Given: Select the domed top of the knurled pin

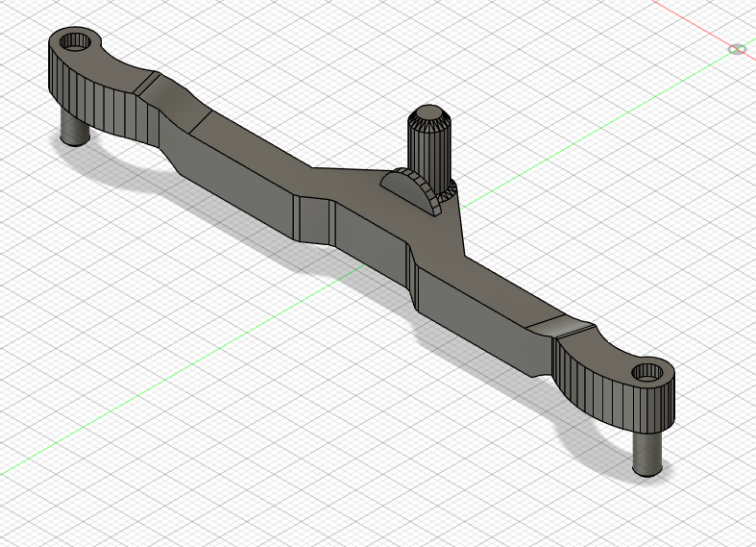Looking at the screenshot, I should (x=428, y=113).
